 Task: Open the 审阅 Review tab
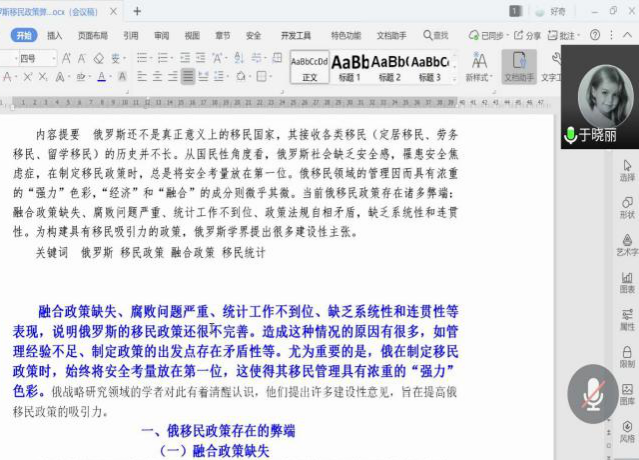162,35
